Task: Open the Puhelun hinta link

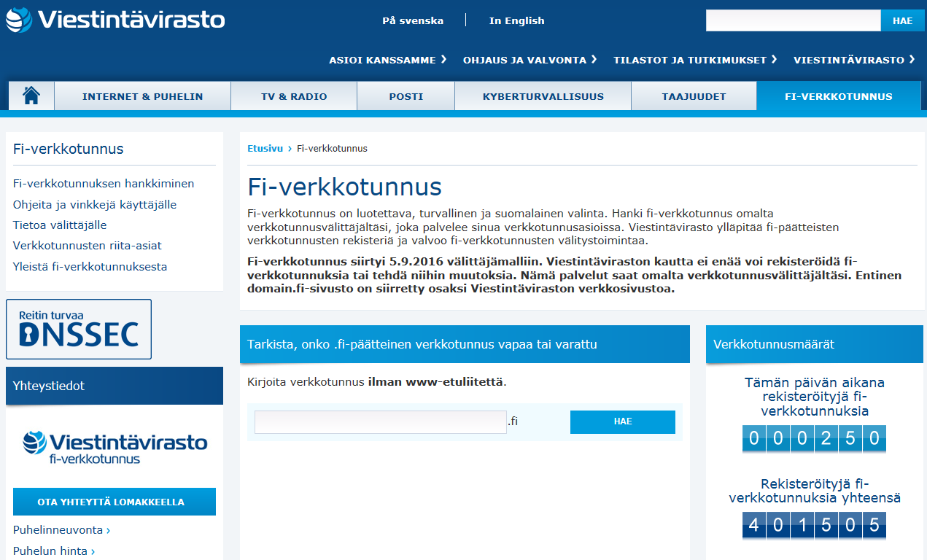Action: pos(54,551)
